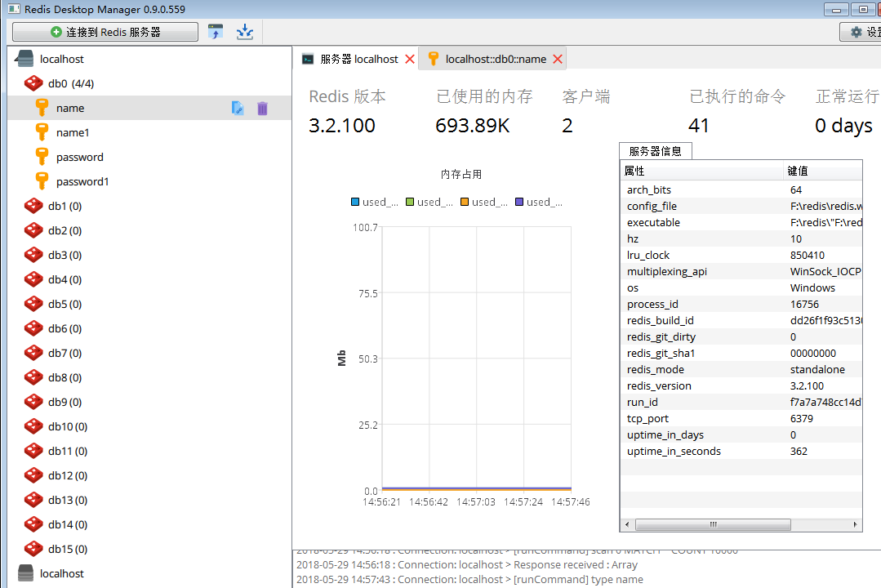
Task: Click the key value column header
Action: [x=822, y=171]
